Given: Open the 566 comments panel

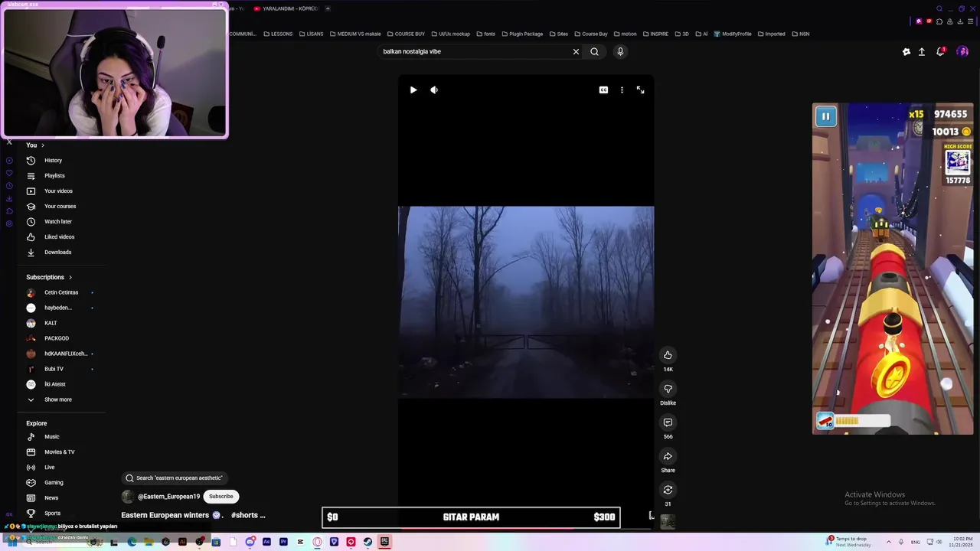Looking at the screenshot, I should pos(668,422).
